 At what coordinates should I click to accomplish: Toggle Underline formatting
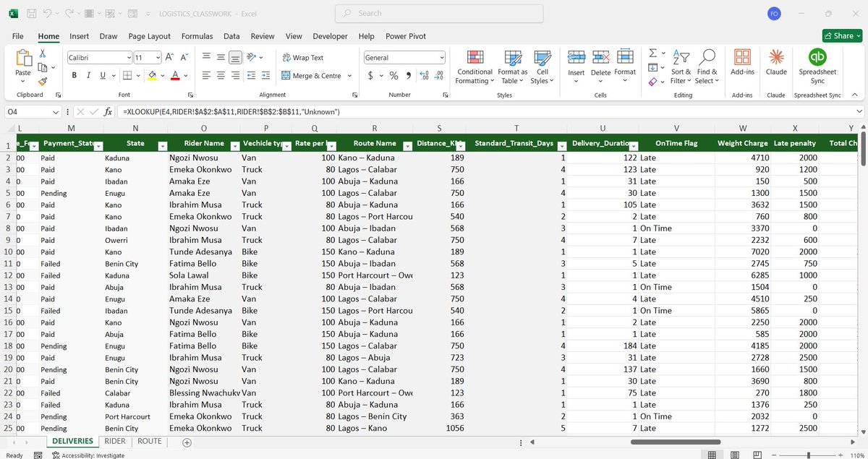pos(103,75)
